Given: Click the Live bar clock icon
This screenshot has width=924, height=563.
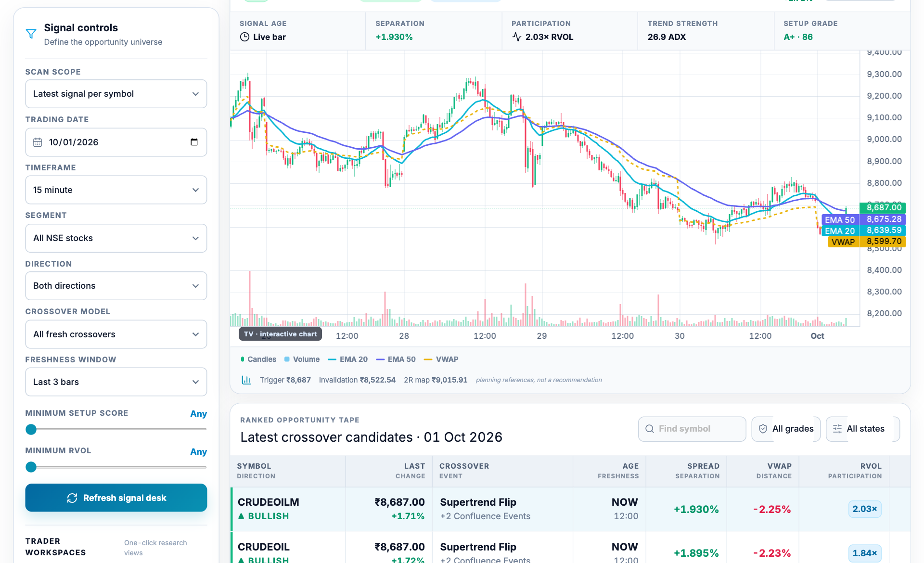Looking at the screenshot, I should pyautogui.click(x=244, y=37).
